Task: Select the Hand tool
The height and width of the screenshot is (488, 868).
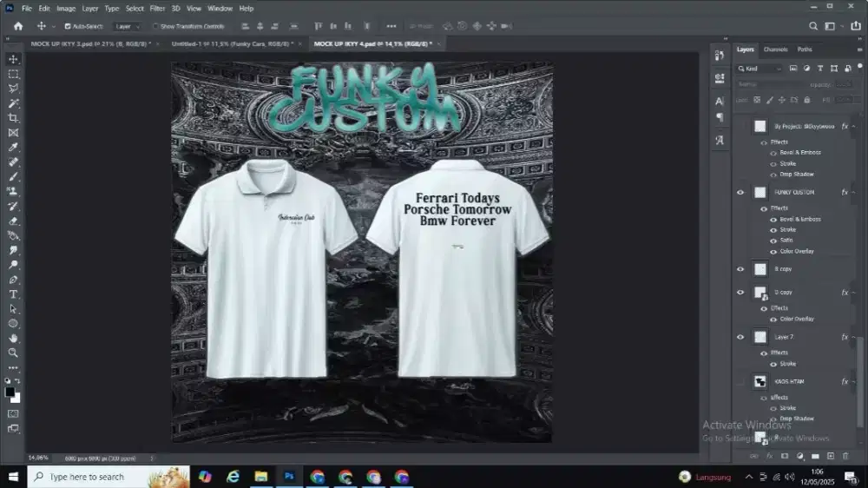Action: tap(13, 338)
